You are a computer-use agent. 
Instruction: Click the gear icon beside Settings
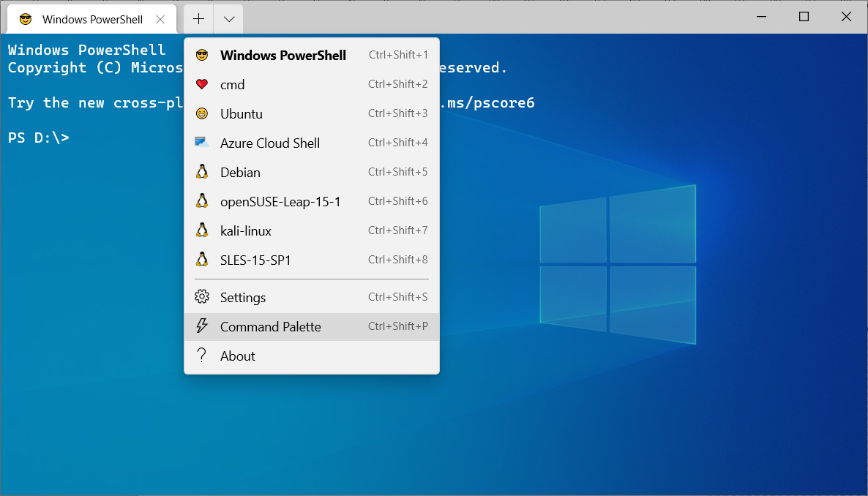coord(202,297)
